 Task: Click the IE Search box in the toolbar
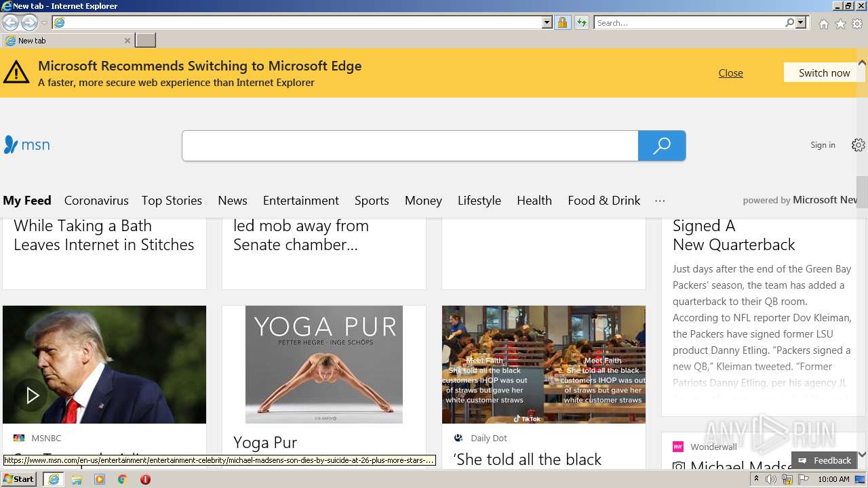tap(689, 22)
